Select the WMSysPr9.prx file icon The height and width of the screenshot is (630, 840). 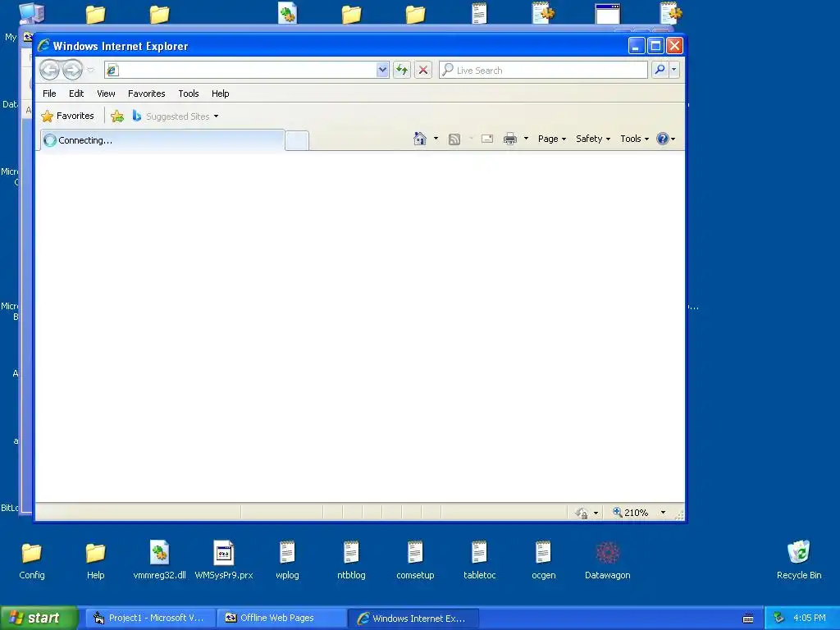[224, 559]
